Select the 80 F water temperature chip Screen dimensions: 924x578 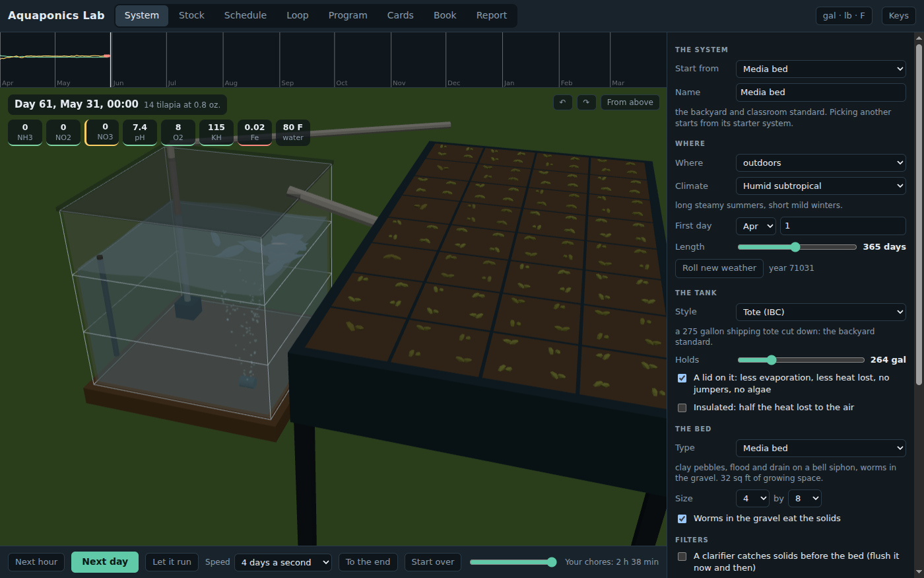click(x=293, y=132)
